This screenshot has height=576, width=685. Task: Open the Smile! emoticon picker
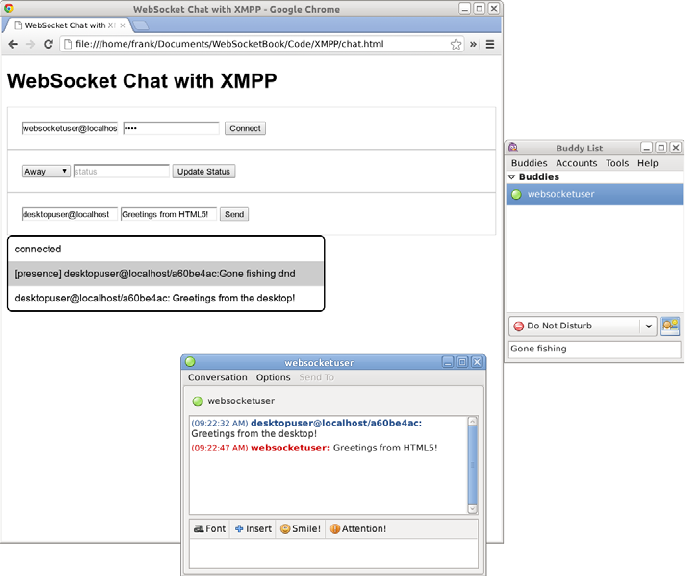tap(301, 529)
